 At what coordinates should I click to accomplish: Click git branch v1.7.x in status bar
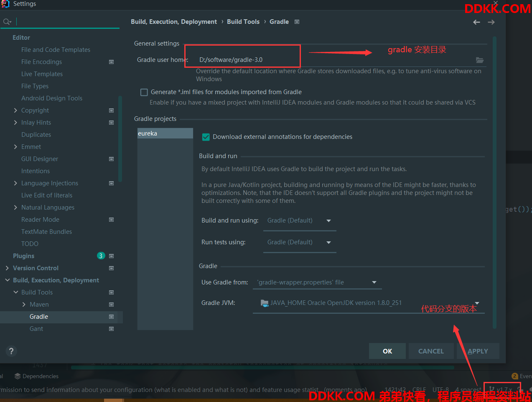tap(501, 390)
